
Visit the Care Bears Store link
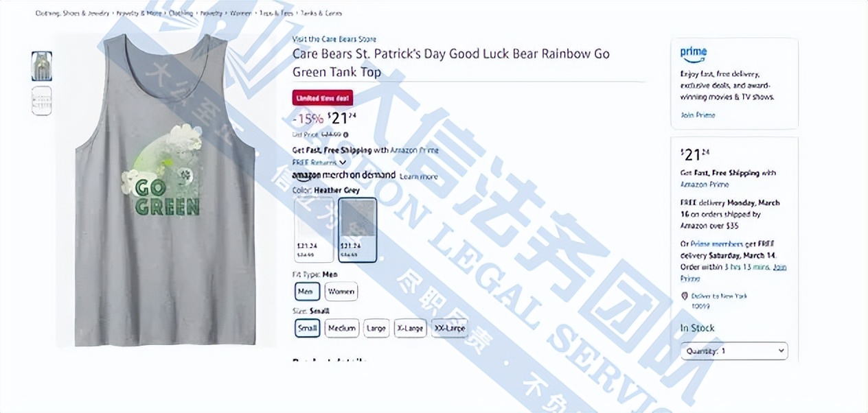coord(334,39)
